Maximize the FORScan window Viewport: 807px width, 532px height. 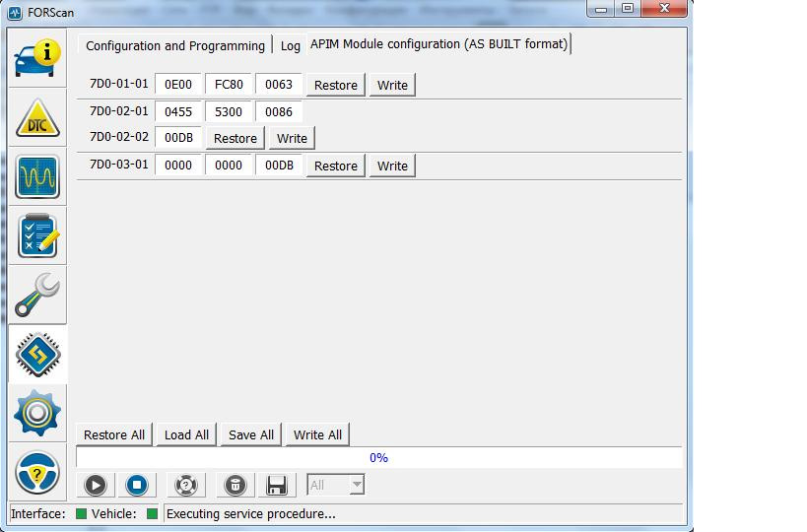628,9
